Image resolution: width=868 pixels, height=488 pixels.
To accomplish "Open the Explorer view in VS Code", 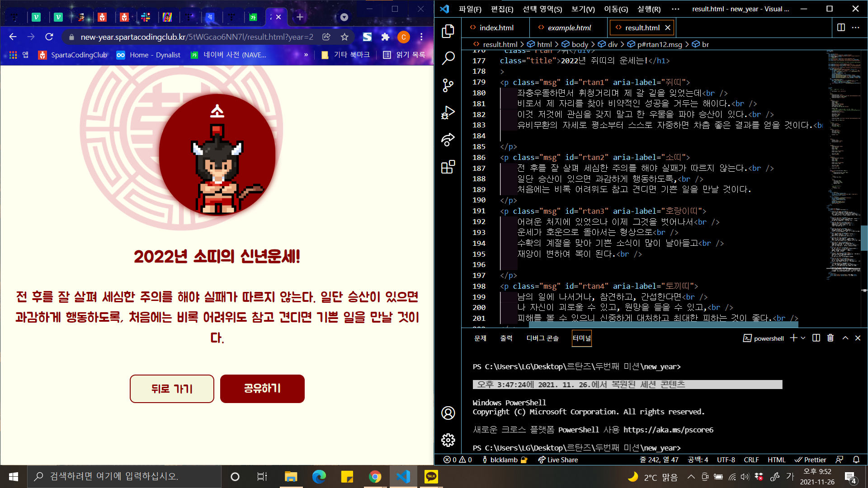I will click(448, 31).
